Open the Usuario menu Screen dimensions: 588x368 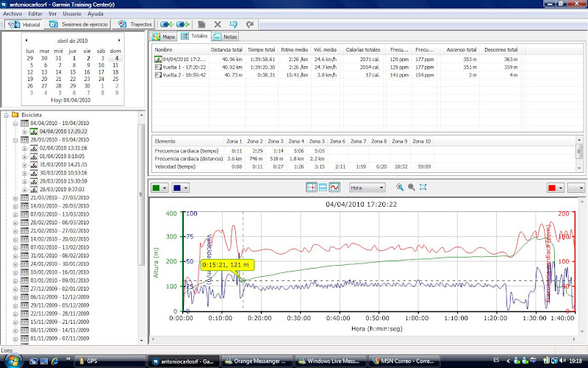tap(71, 13)
